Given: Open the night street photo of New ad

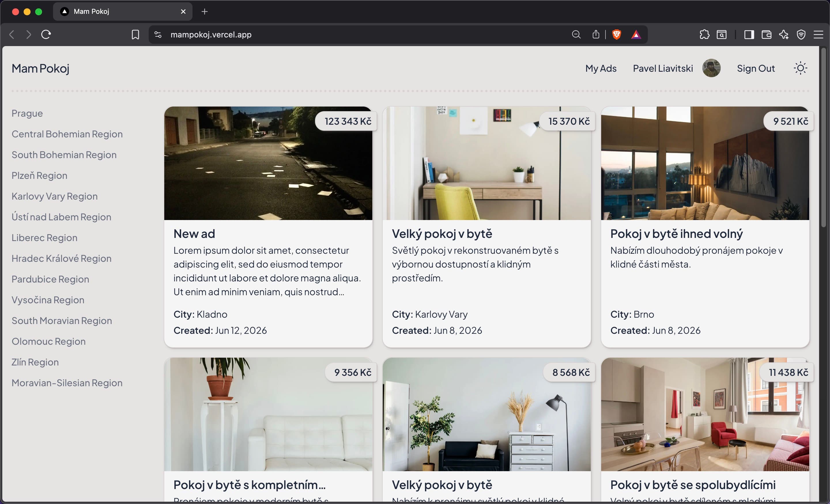Looking at the screenshot, I should click(x=268, y=163).
